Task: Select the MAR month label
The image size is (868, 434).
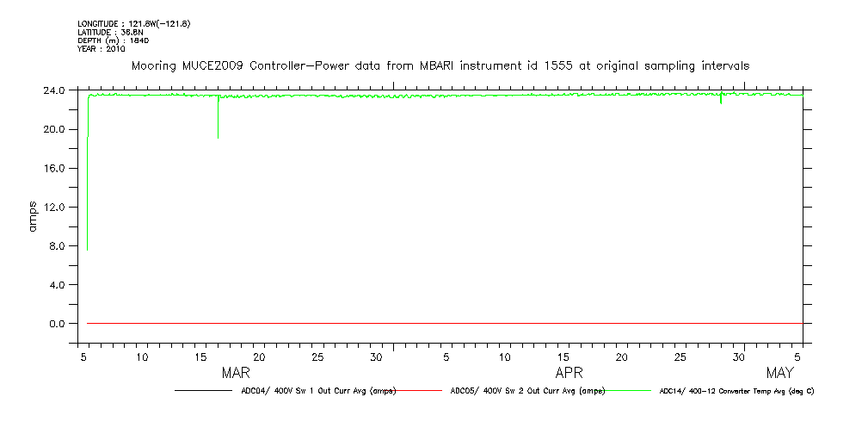Action: coord(236,373)
